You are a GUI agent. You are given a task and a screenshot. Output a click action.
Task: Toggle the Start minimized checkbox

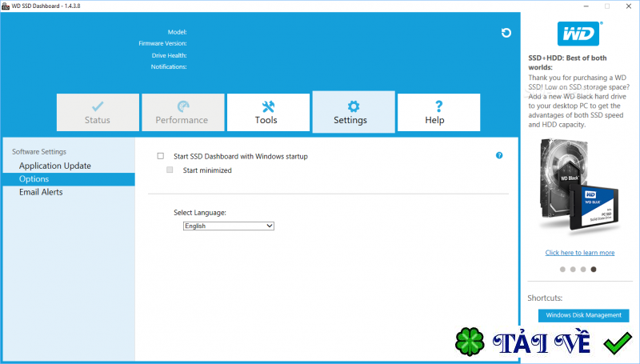(x=170, y=170)
